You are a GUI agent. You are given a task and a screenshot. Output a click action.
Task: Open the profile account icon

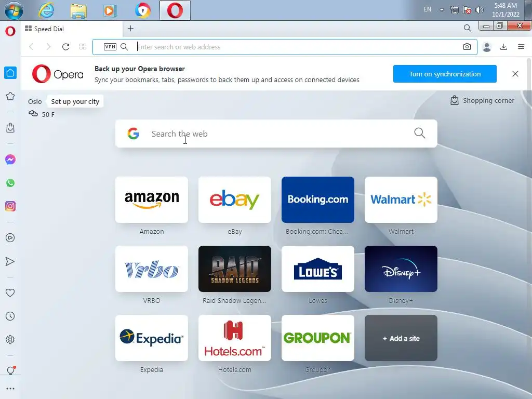tap(487, 47)
